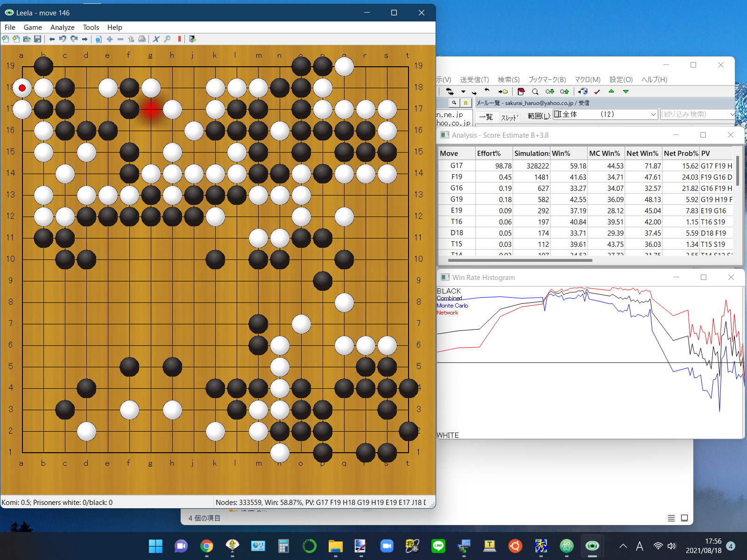Image resolution: width=747 pixels, height=560 pixels.
Task: Click the undo move icon
Action: (x=63, y=39)
